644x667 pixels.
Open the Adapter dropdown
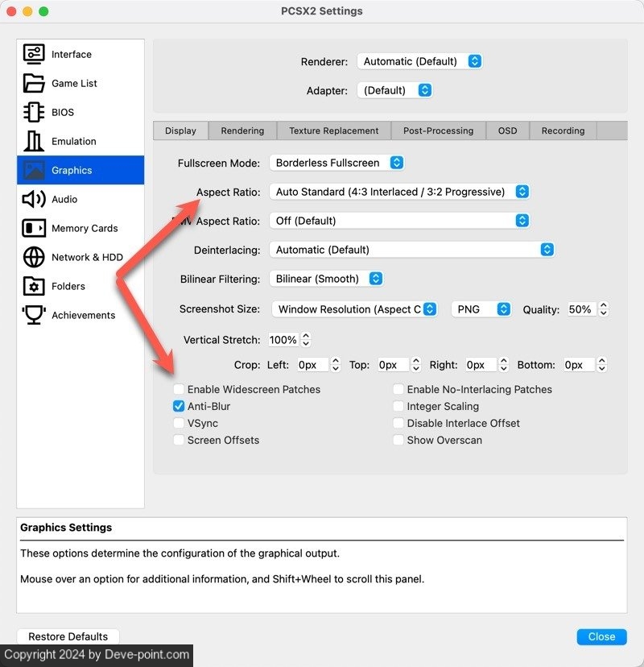395,90
